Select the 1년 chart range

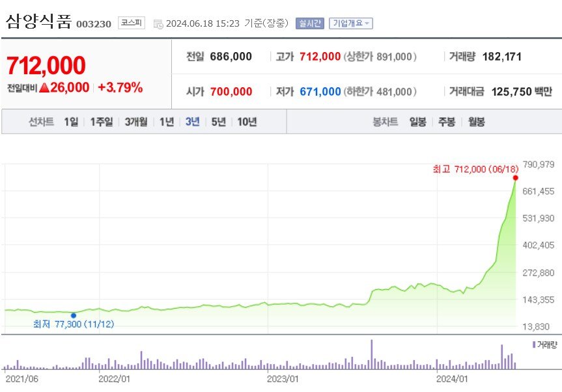pos(167,122)
